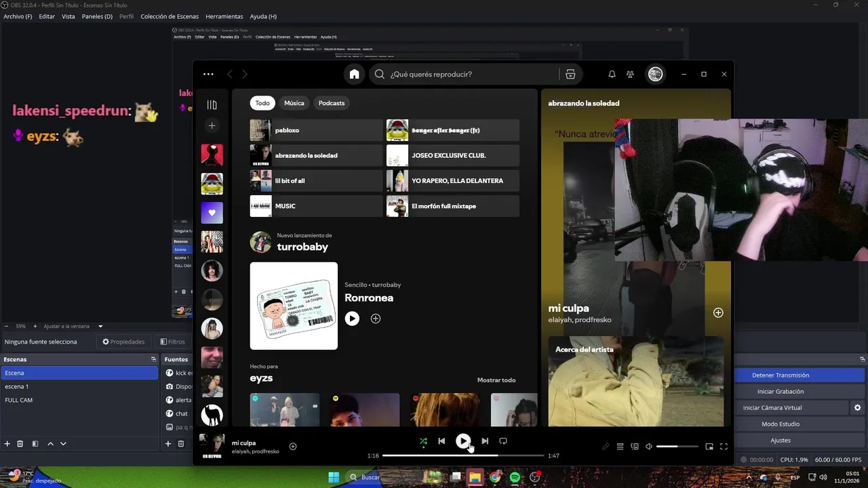Viewport: 868px width, 488px height.
Task: Click the create playlist plus in sidebar
Action: click(212, 126)
